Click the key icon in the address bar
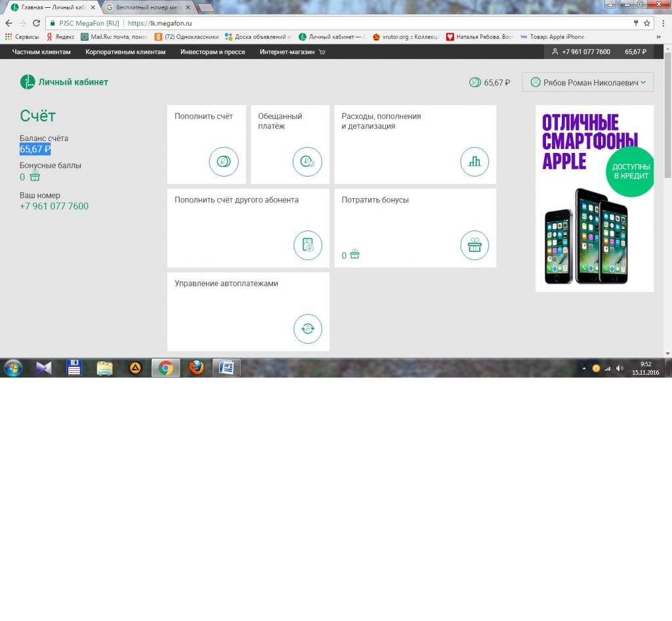Screen dimensions: 672x621 (x=635, y=23)
